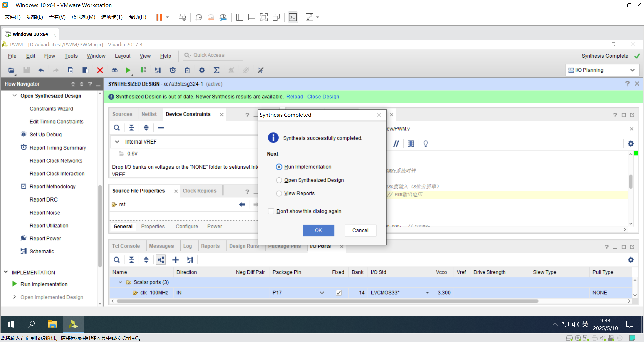Switch to Tcl Console tab
Viewport: 644px width, 342px height.
(x=126, y=246)
